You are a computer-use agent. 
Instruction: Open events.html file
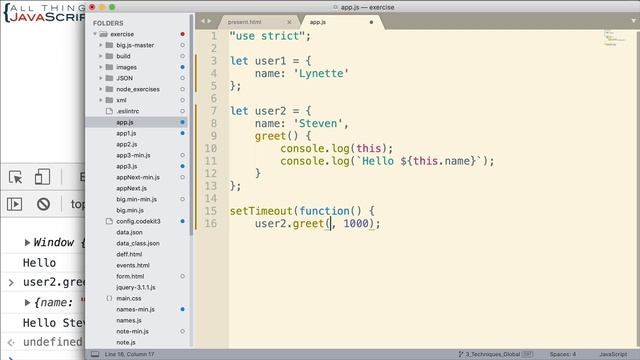click(133, 265)
